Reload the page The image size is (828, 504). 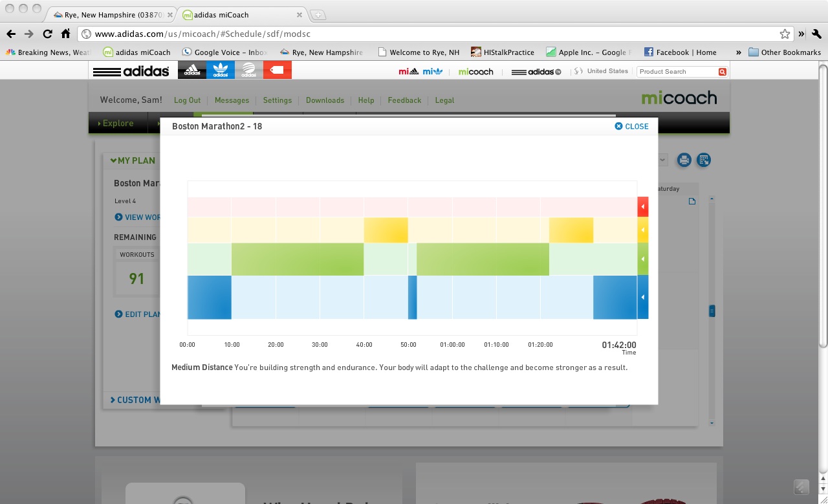click(47, 34)
